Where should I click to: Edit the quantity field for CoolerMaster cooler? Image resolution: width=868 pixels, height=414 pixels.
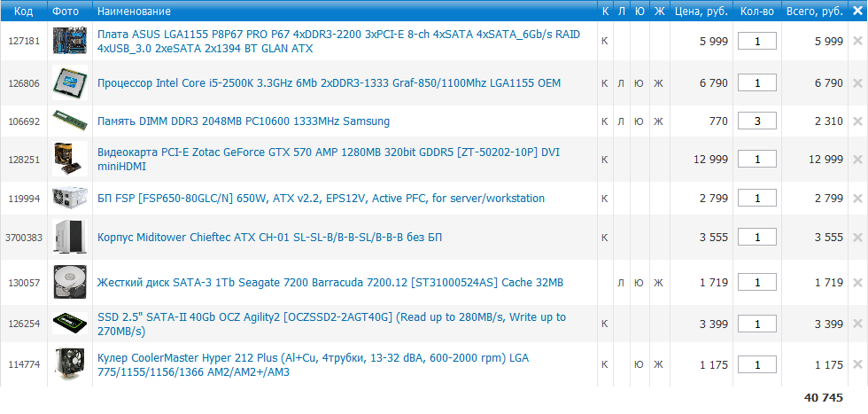(757, 364)
